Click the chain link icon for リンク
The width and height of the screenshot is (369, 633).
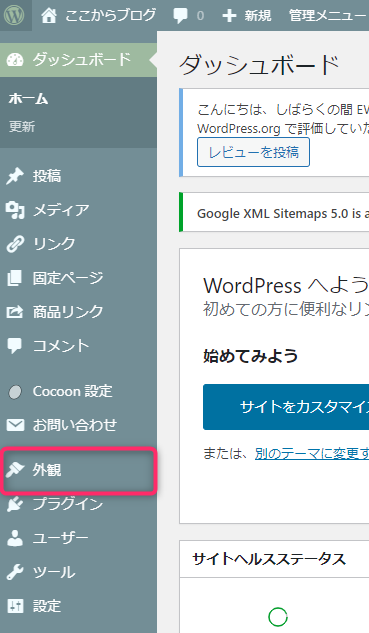point(15,244)
